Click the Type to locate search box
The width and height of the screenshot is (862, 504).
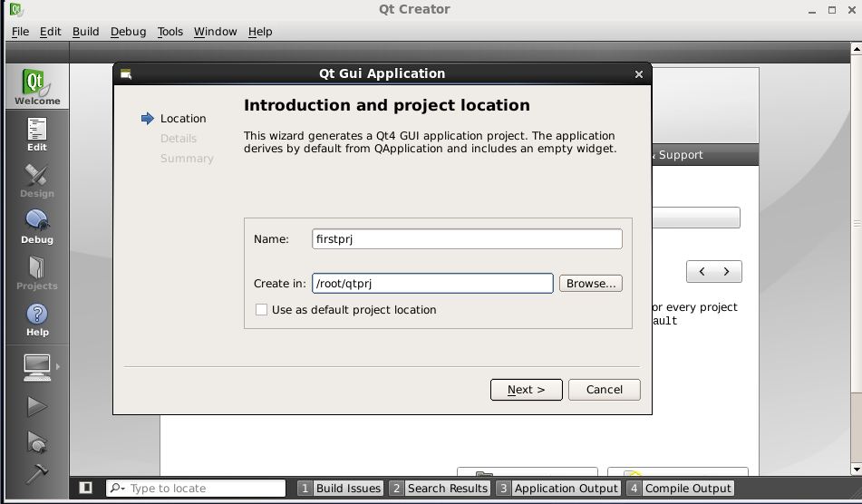pos(196,488)
